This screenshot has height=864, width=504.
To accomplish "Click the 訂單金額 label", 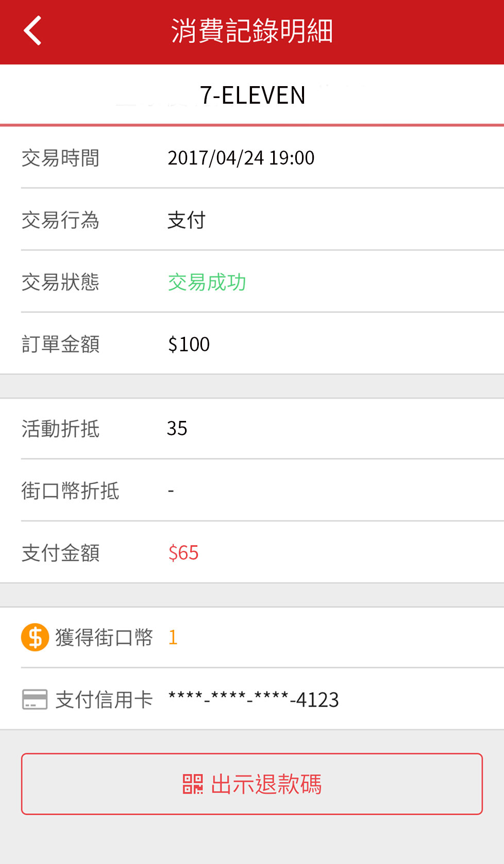I will pyautogui.click(x=60, y=344).
